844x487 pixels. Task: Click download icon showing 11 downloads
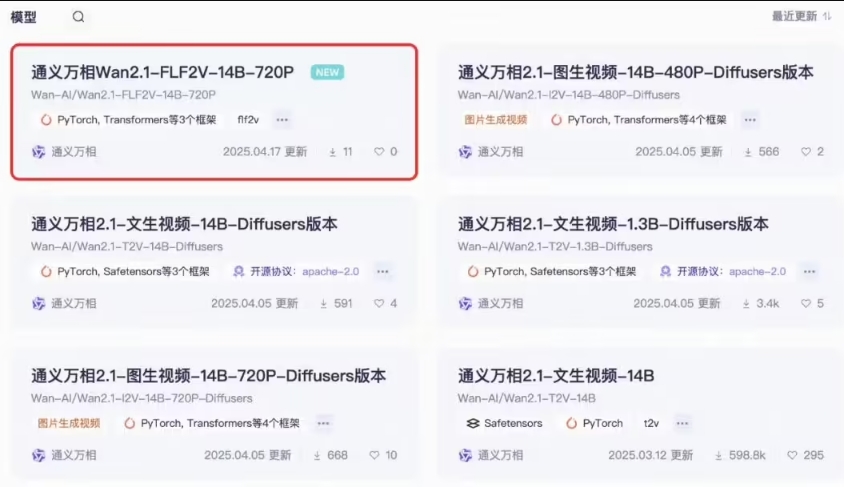333,152
